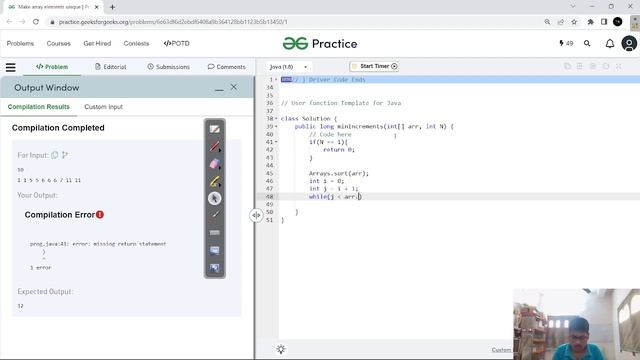
Task: Select the pink eraser annotation tool
Action: tap(215, 164)
